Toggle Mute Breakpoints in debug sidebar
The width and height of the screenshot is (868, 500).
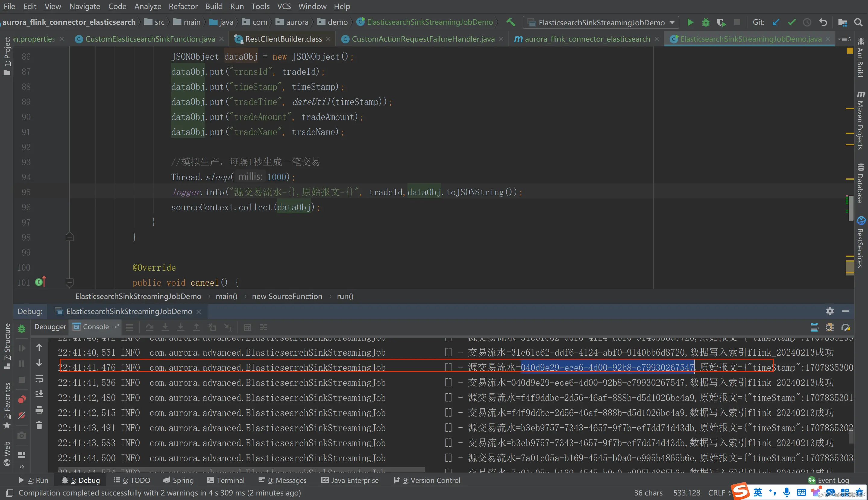[22, 416]
